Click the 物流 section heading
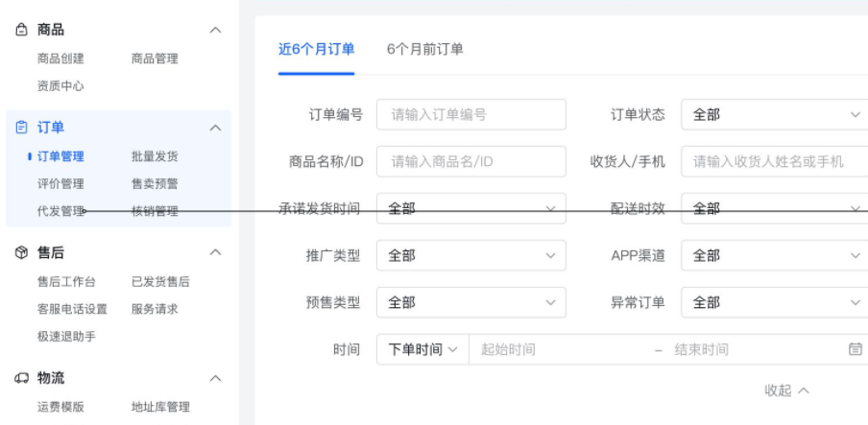 coord(50,379)
